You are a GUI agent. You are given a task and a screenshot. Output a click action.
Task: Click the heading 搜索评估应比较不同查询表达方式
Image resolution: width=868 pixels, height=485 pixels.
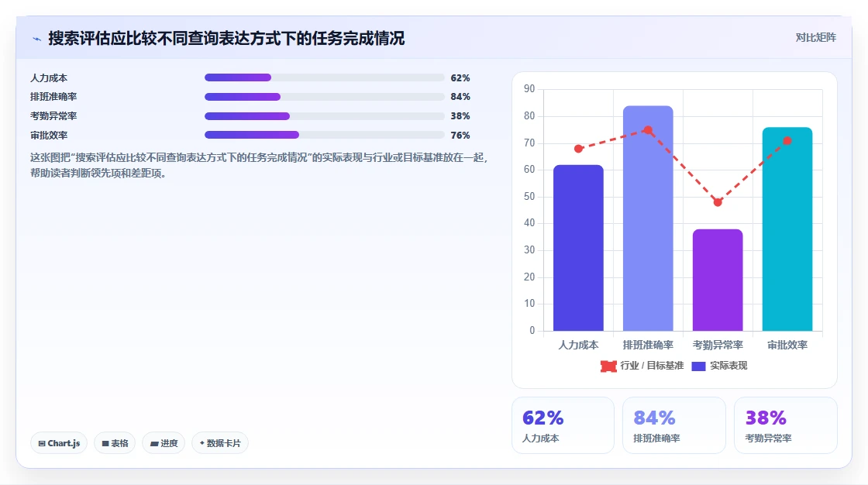(226, 38)
